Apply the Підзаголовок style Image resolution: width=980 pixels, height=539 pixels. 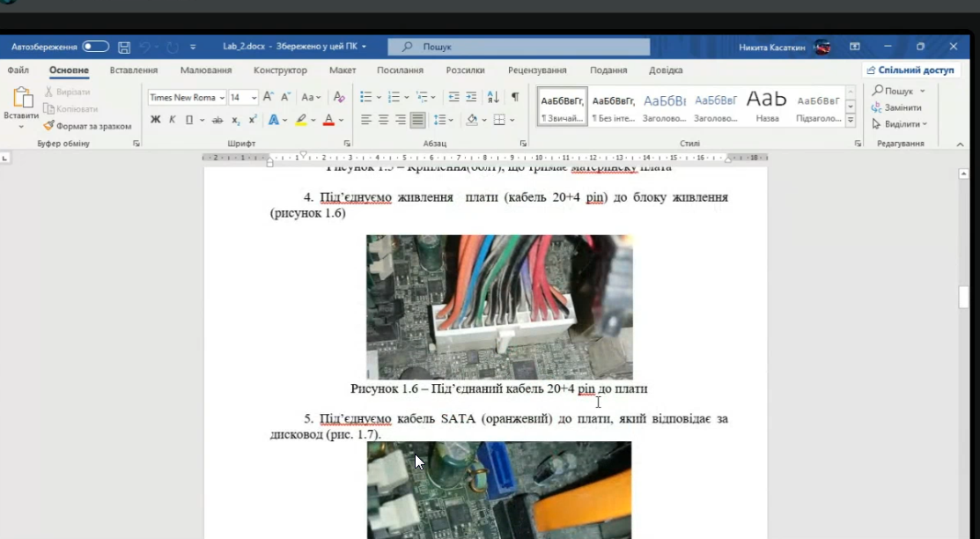pos(819,107)
